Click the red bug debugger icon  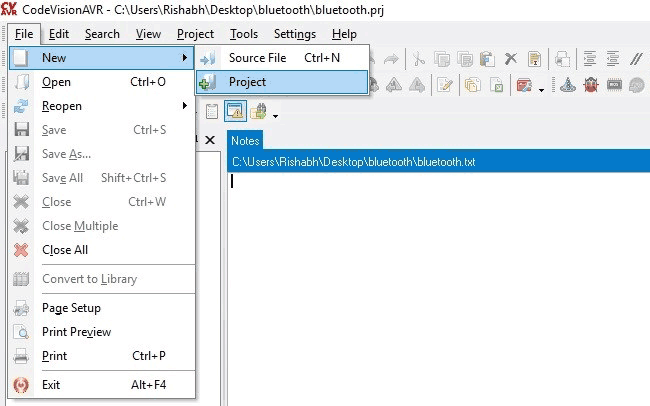(590, 86)
